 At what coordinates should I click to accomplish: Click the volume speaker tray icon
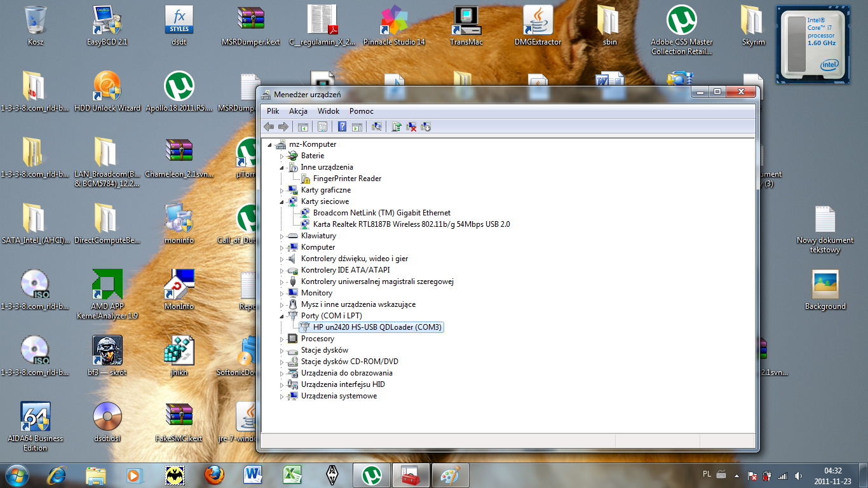pyautogui.click(x=797, y=475)
